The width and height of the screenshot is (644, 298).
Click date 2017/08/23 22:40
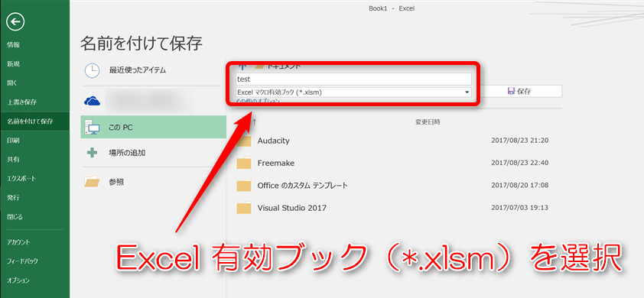pyautogui.click(x=520, y=163)
